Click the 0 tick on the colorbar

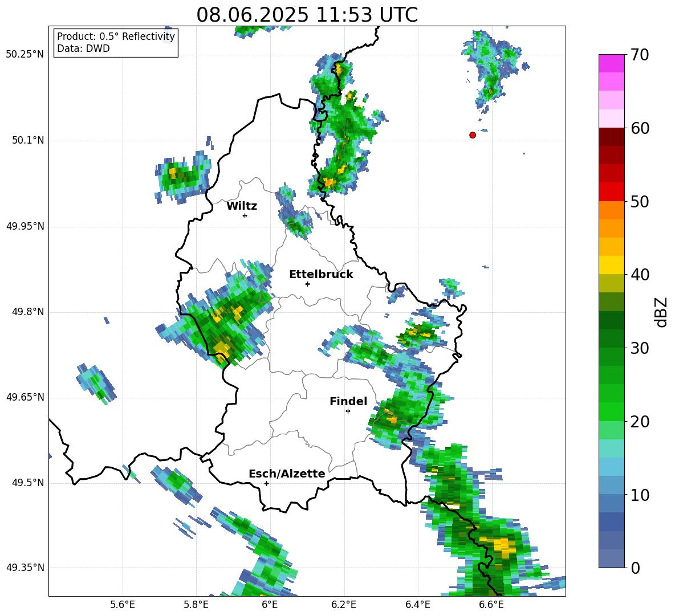tap(636, 568)
